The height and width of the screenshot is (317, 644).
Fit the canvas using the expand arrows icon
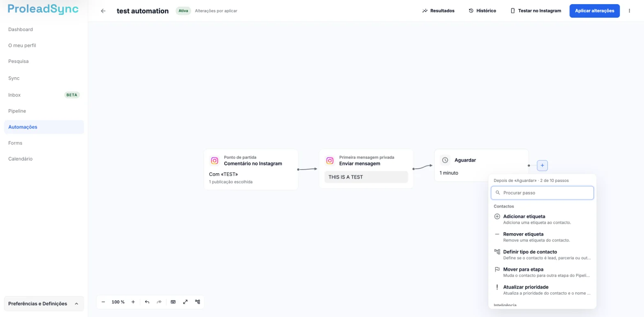coord(185,302)
